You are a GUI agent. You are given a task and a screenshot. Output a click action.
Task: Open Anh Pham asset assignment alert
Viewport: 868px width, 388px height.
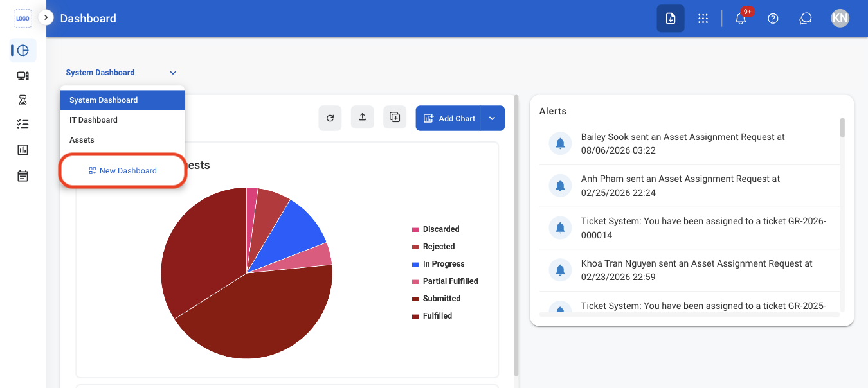click(689, 186)
